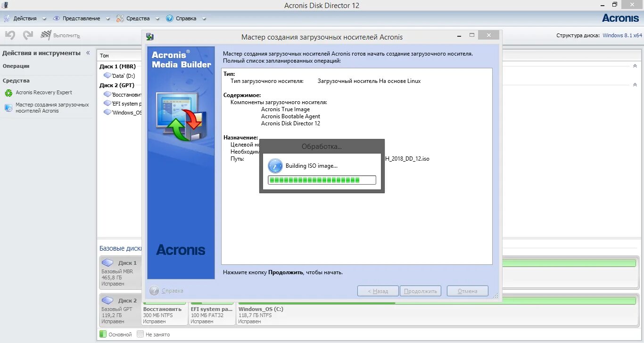Click the Восстановить volume icon in list
This screenshot has height=343, width=644.
tap(107, 94)
